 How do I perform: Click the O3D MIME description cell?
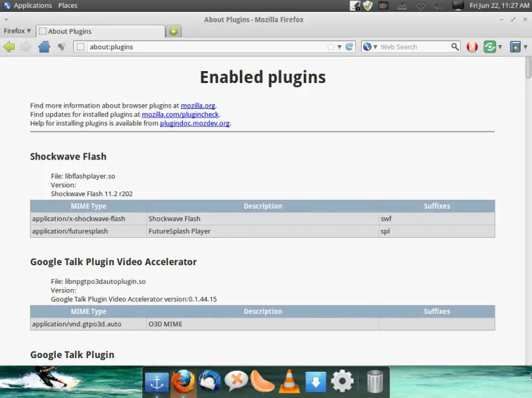tap(263, 324)
